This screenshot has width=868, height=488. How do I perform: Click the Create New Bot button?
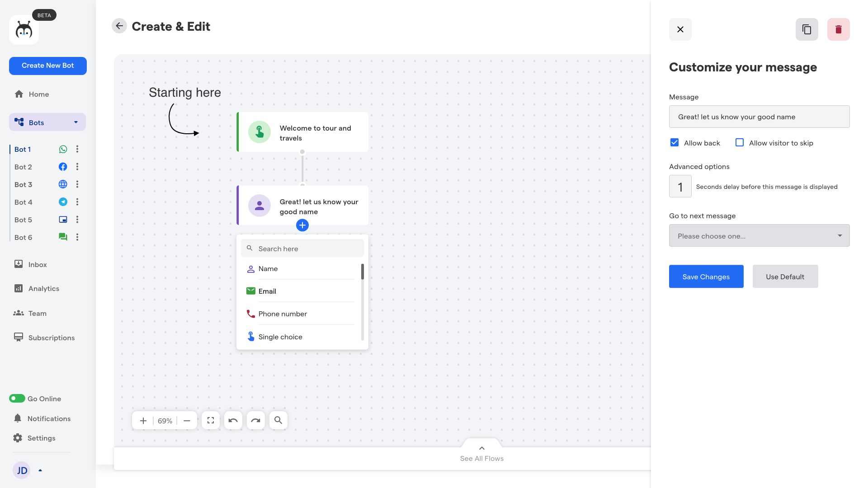pos(48,66)
